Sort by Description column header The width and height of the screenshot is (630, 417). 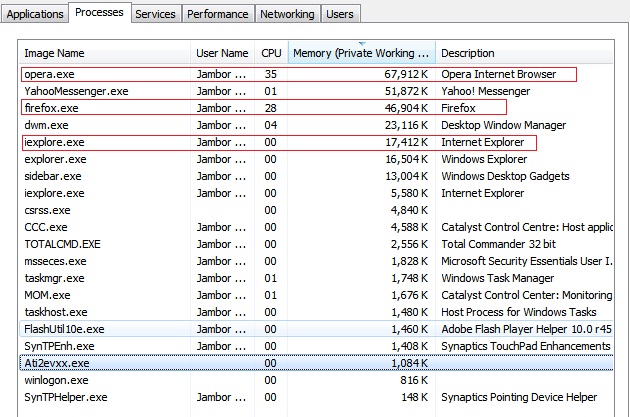pyautogui.click(x=524, y=53)
